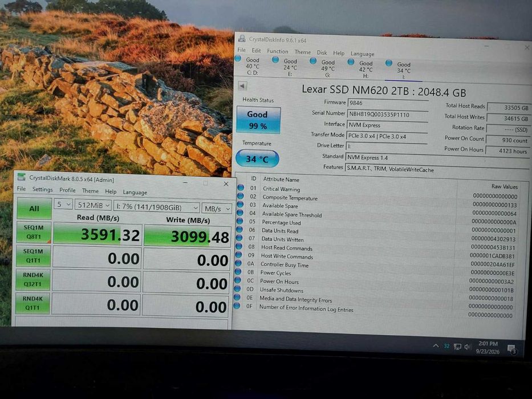Open Language menu in CrystalDiskInfo

click(x=362, y=54)
